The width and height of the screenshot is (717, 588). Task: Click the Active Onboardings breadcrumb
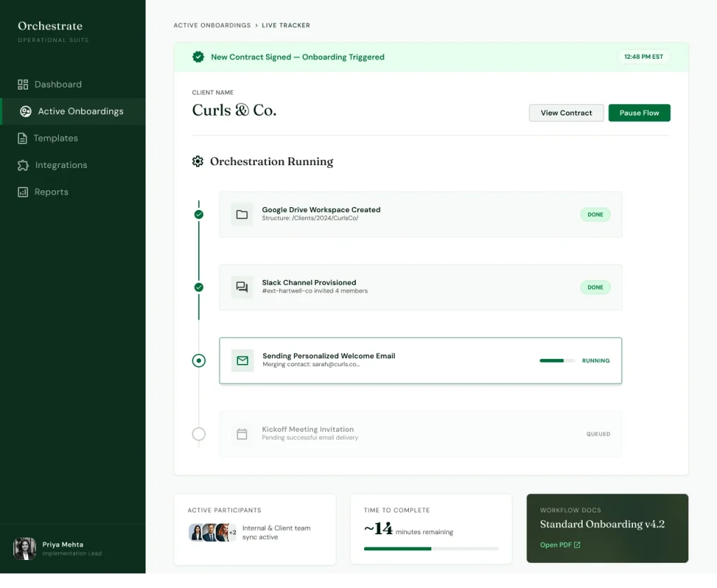[212, 25]
